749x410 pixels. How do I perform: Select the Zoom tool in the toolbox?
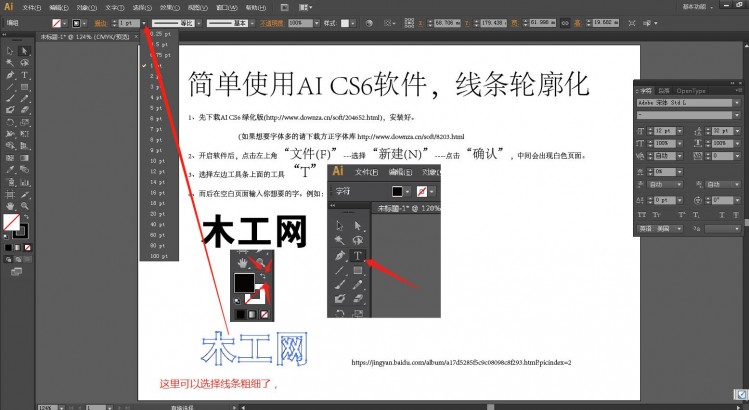point(24,206)
